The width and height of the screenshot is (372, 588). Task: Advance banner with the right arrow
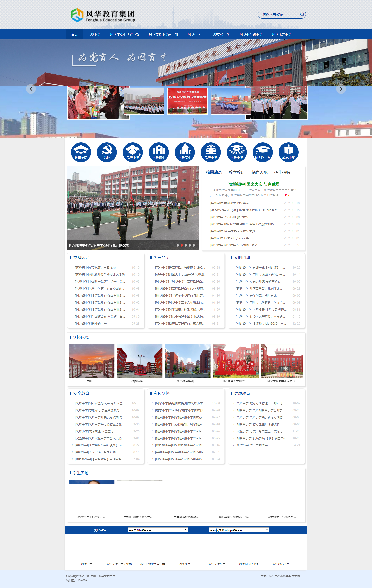pyautogui.click(x=341, y=89)
